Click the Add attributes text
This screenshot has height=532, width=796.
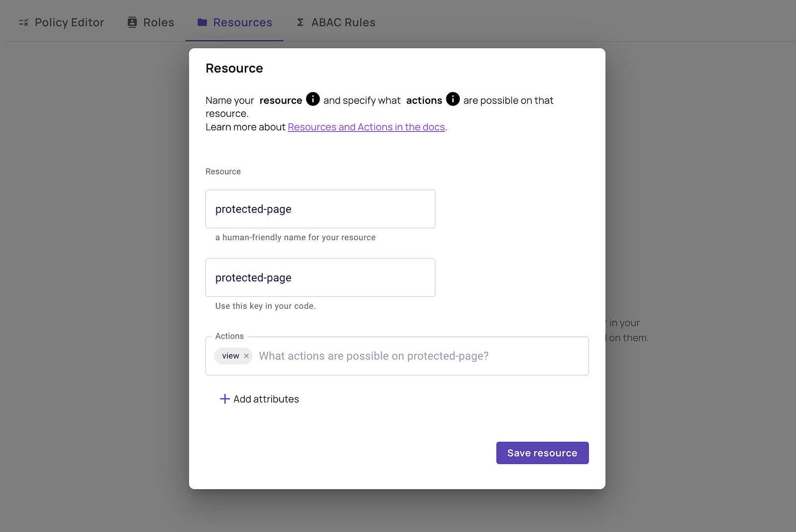point(266,399)
